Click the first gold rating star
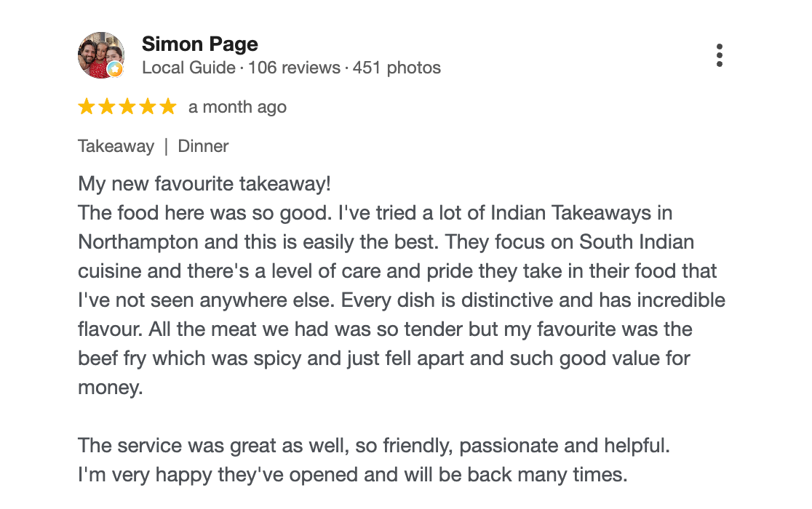Viewport: 812px width, 509px height. 87,107
